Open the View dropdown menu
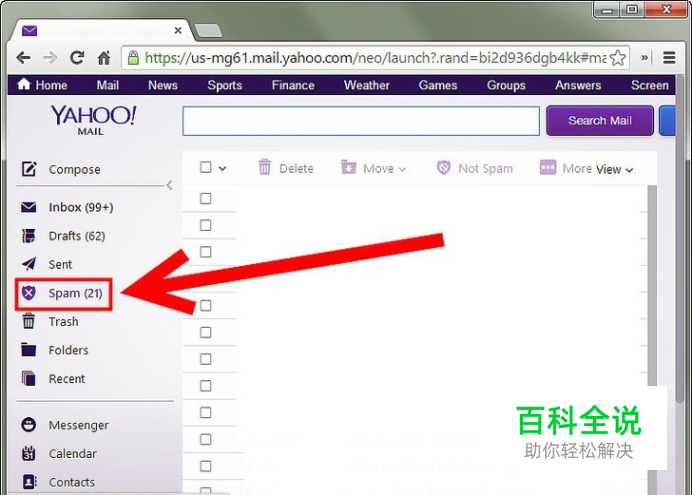 pyautogui.click(x=614, y=169)
